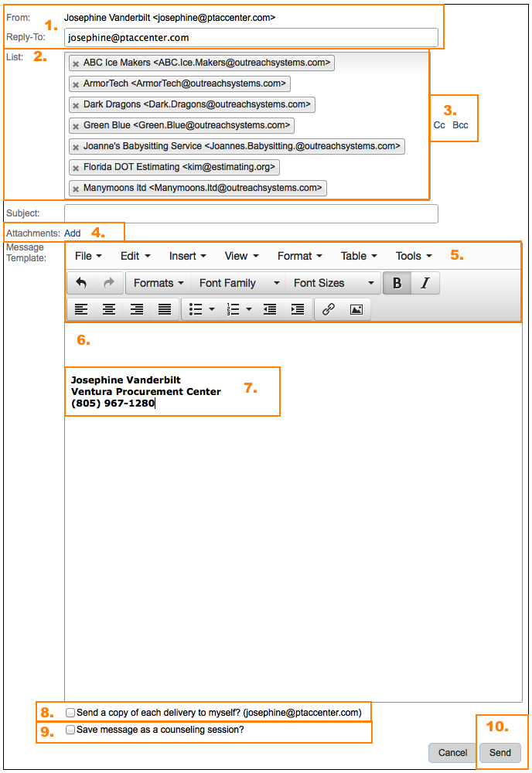Viewport: 532px width, 773px height.
Task: Justify the message text
Action: 165,309
